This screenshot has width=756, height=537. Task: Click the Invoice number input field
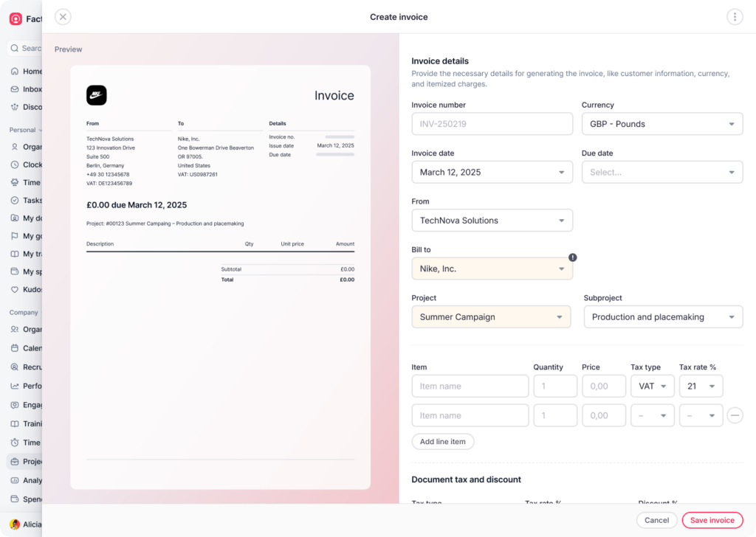click(x=492, y=123)
